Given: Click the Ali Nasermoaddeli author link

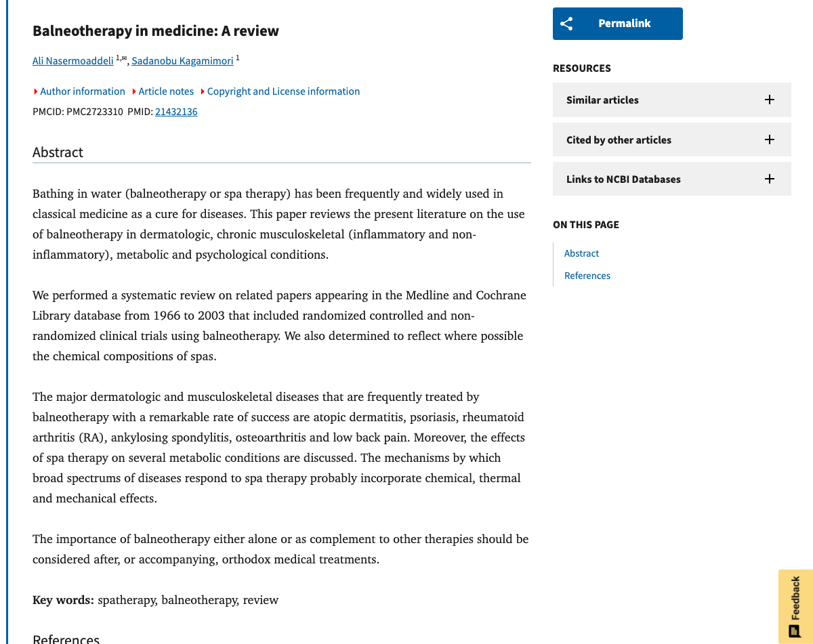Looking at the screenshot, I should click(x=72, y=60).
